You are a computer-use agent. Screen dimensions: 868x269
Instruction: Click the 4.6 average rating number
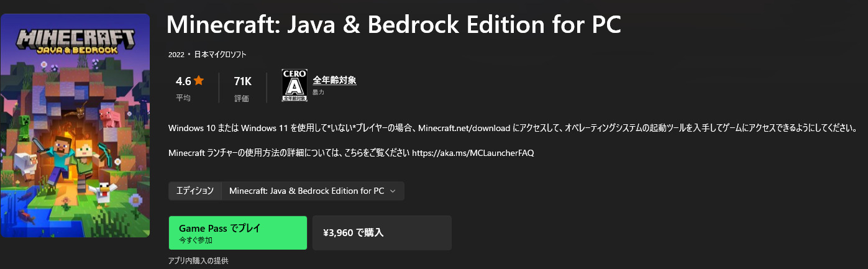click(x=183, y=81)
